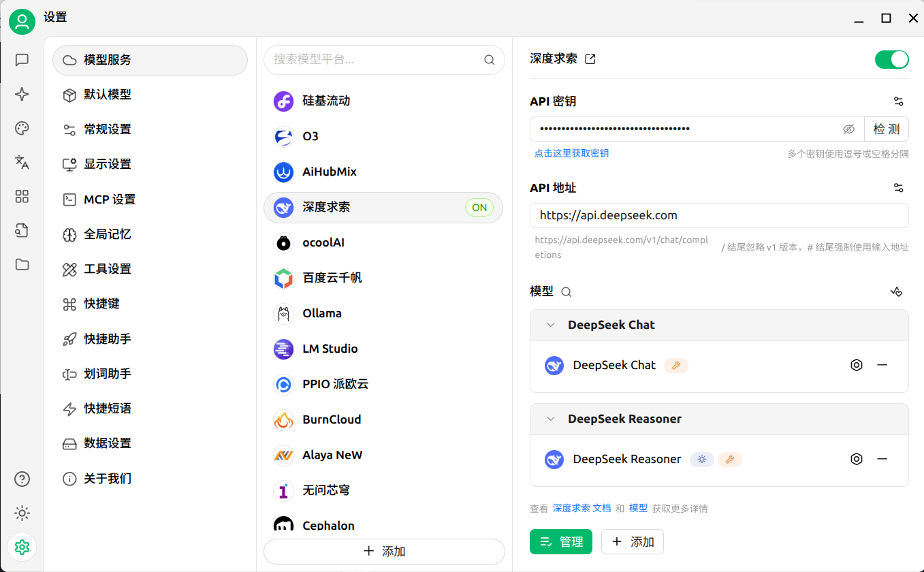Open the help question mark icon
Screen dimensions: 924x572
tap(22, 479)
